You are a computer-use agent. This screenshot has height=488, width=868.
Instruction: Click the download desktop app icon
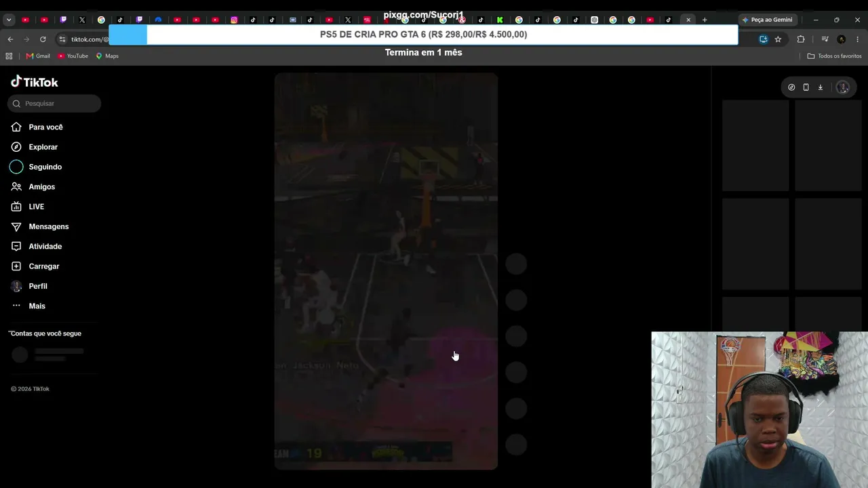click(x=820, y=87)
